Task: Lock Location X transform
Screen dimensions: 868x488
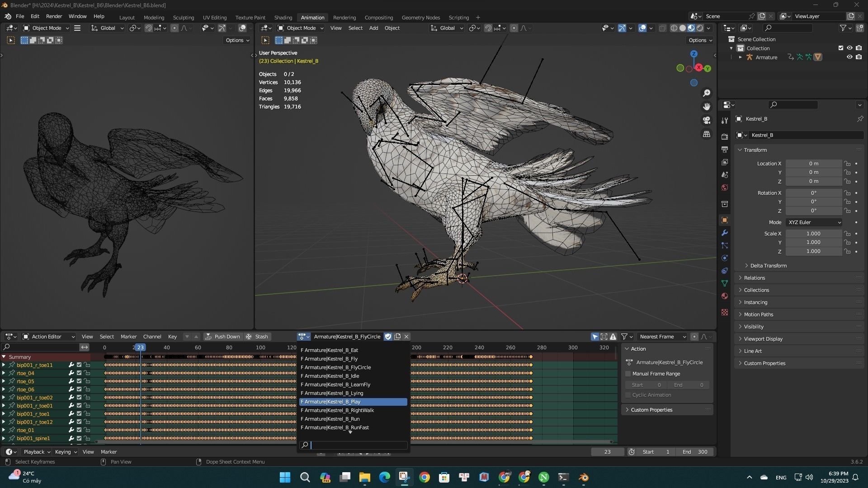Action: click(x=848, y=164)
